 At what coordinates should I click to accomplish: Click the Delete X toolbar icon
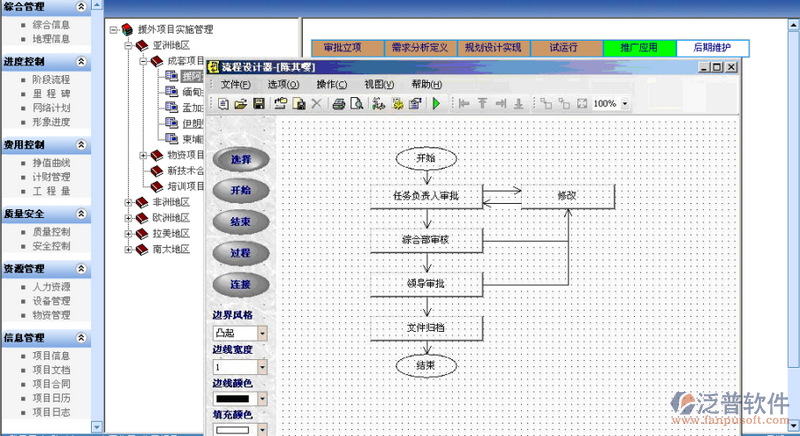pyautogui.click(x=317, y=103)
